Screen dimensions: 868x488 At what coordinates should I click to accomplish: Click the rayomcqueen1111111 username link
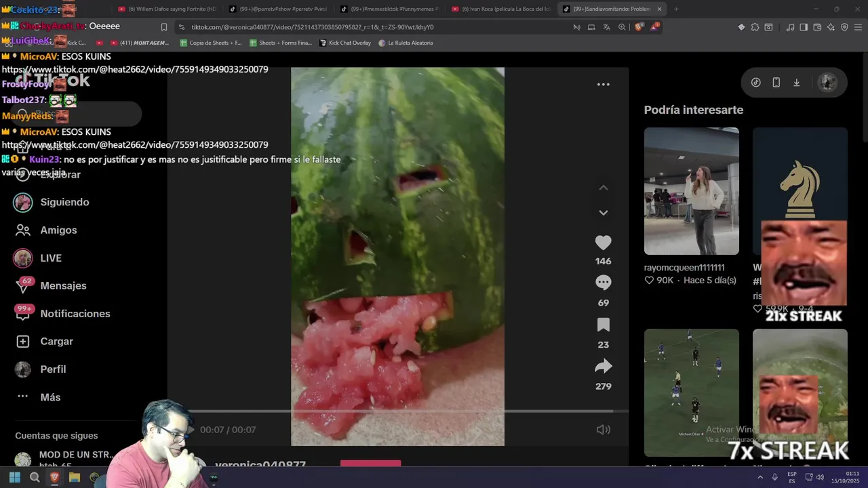(x=684, y=268)
